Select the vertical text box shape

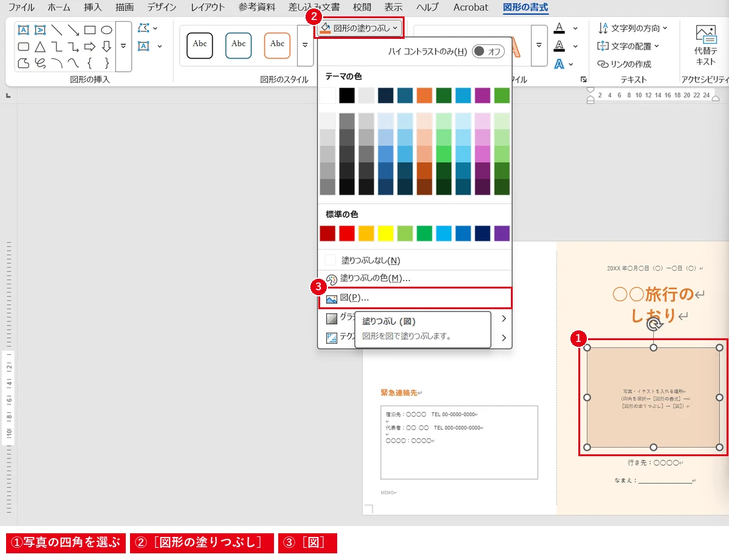point(40,30)
